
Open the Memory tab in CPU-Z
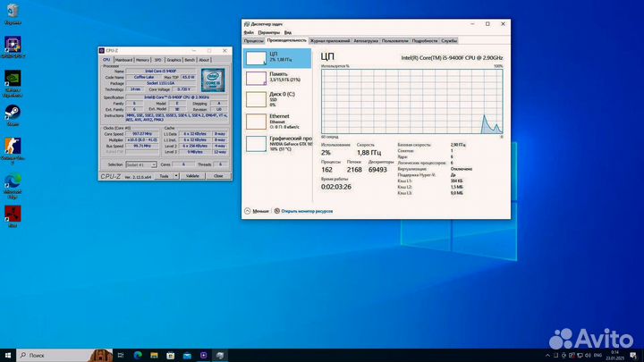click(x=142, y=60)
